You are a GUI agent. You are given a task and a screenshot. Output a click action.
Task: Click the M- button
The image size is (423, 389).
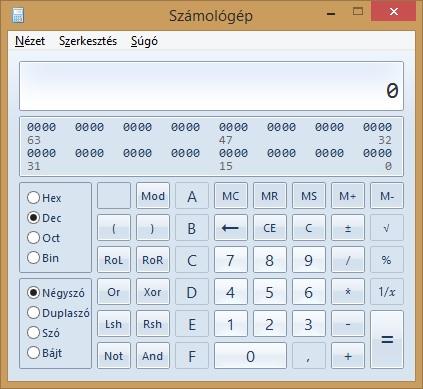387,196
